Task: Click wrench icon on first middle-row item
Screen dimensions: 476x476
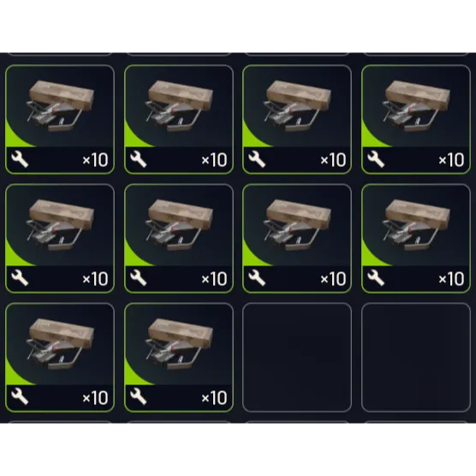Action: (20, 278)
